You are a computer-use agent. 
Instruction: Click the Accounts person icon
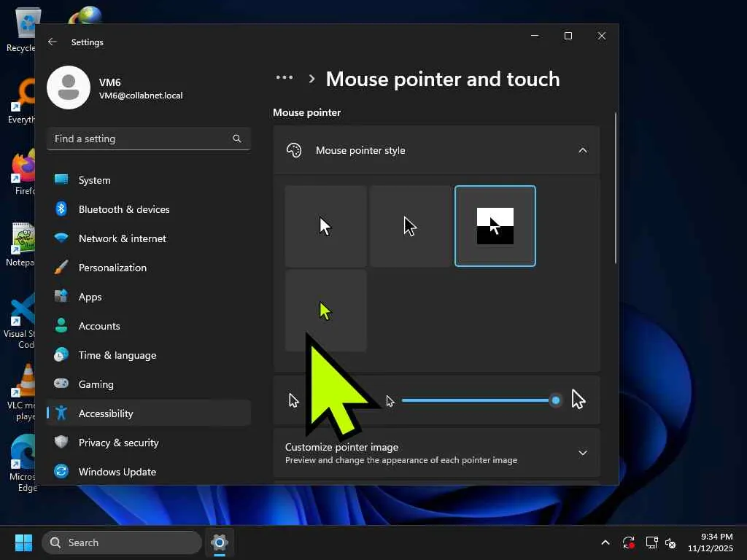[61, 325]
